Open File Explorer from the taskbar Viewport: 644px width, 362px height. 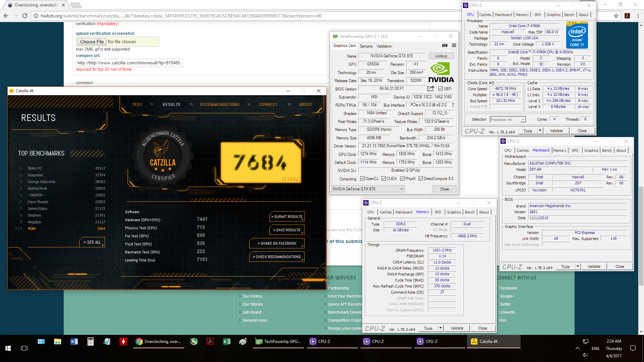(x=57, y=342)
